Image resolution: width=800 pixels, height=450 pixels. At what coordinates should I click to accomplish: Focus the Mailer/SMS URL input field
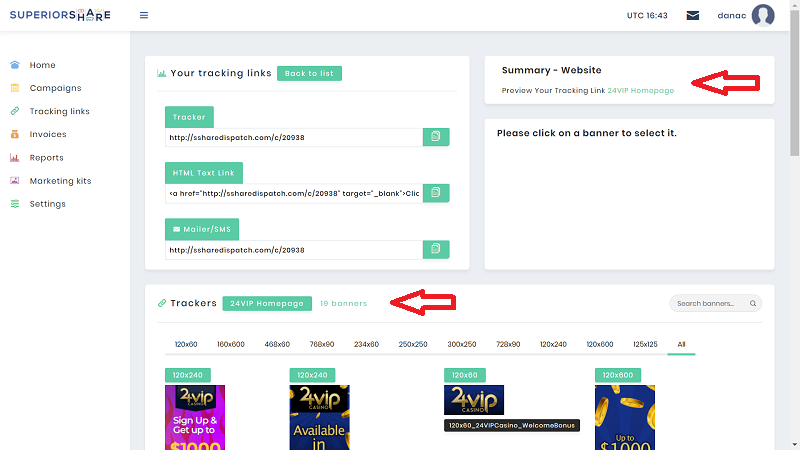point(294,250)
